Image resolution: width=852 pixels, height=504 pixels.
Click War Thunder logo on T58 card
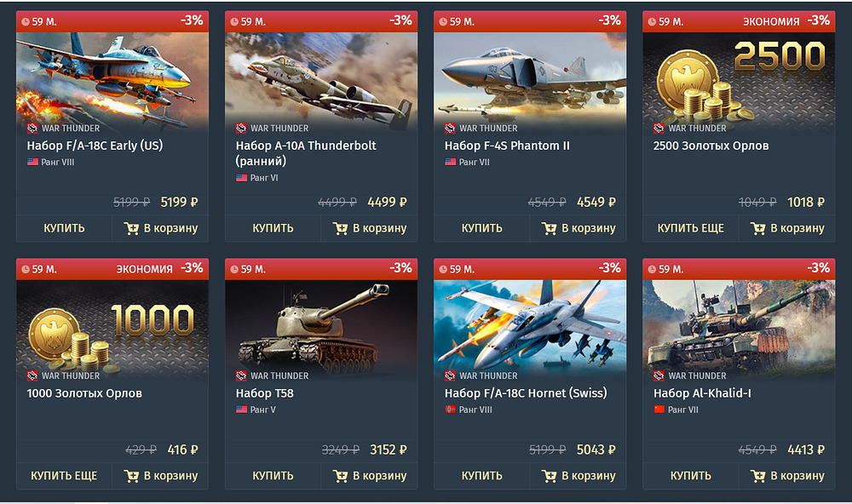[x=241, y=375]
